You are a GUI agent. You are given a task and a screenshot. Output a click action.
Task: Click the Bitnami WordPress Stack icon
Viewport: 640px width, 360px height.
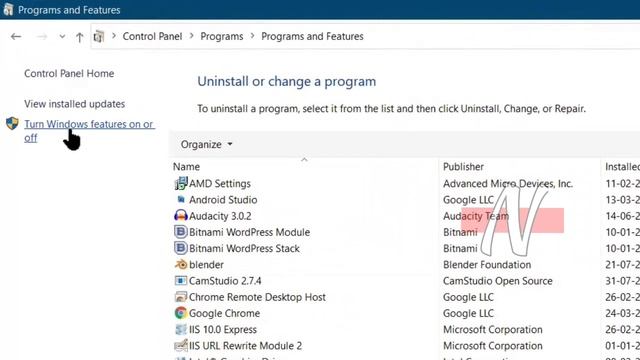[x=181, y=248]
